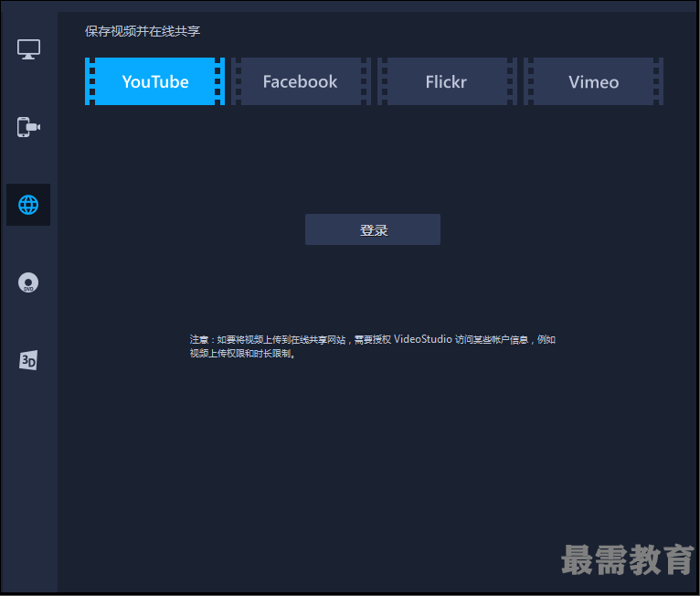Switch to the Facebook tab
This screenshot has width=700, height=596.
[x=301, y=81]
